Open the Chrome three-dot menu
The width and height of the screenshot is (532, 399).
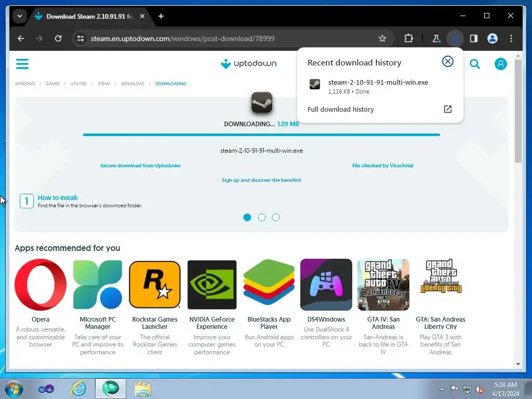(511, 38)
